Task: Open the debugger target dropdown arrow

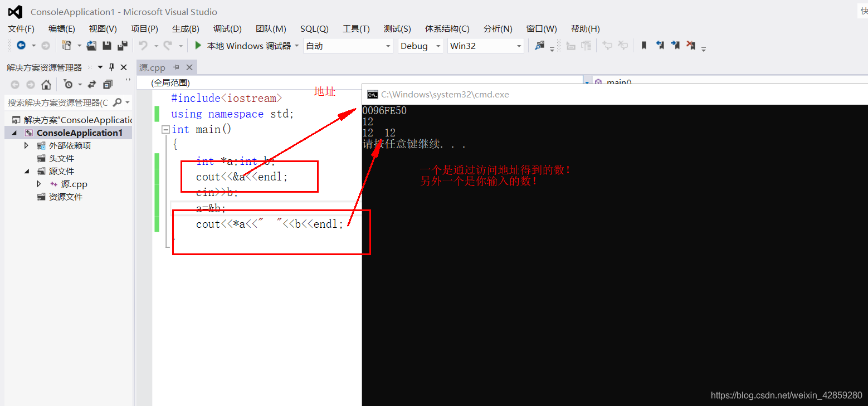Action: 296,46
